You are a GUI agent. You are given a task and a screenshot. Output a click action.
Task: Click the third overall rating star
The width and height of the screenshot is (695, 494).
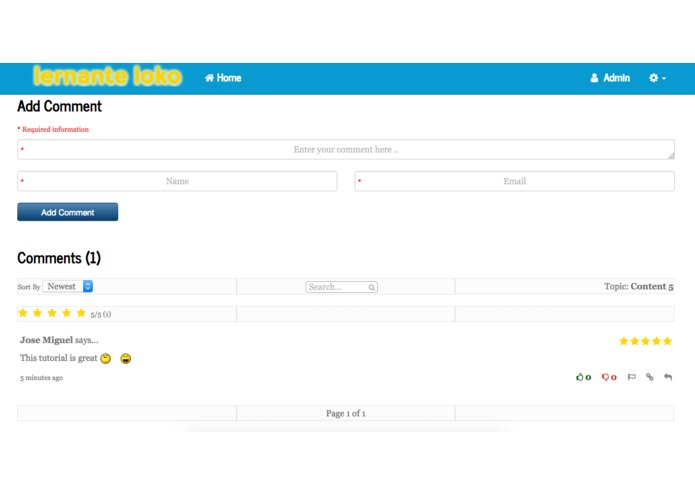point(52,313)
